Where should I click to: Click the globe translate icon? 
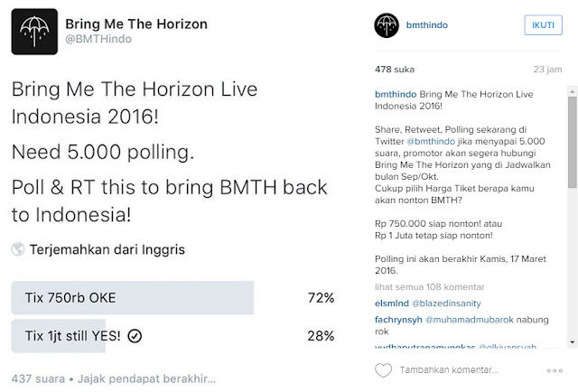(18, 249)
